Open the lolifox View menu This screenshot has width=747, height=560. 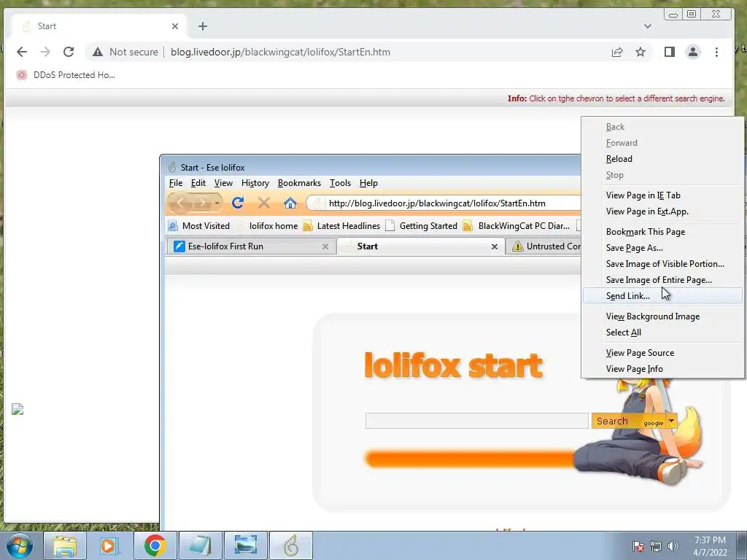point(223,183)
